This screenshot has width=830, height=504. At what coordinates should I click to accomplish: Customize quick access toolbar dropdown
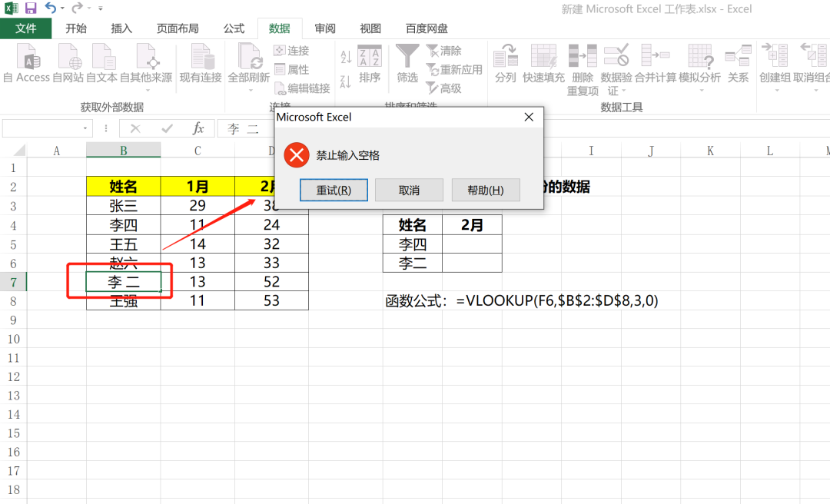pyautogui.click(x=101, y=8)
